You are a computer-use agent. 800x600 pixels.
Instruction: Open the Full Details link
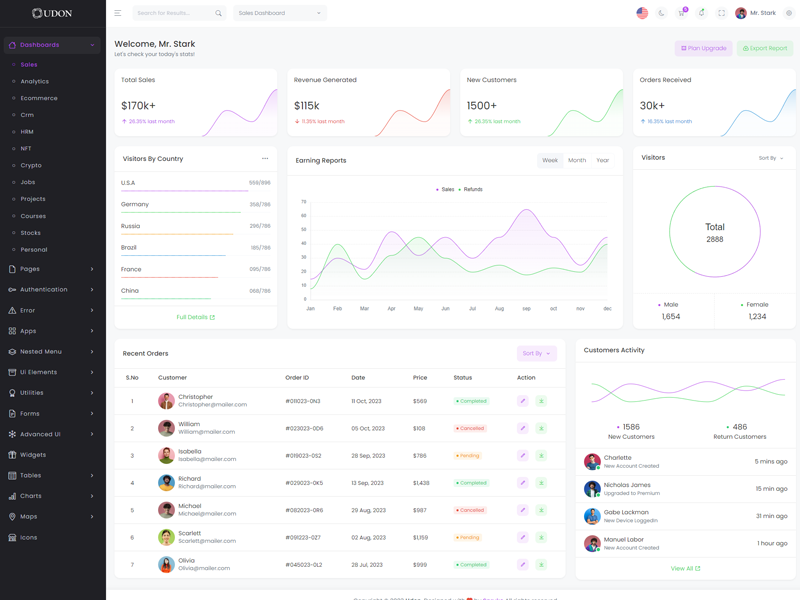[x=195, y=317]
